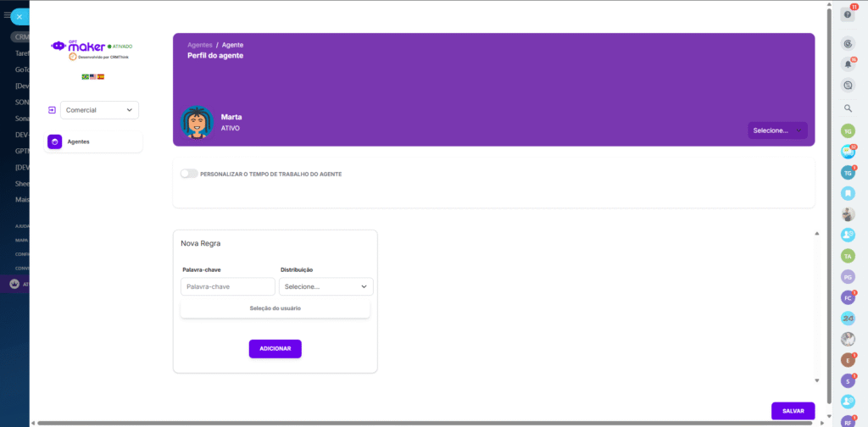Toggle Personalizar o tempo de trabalho switch
This screenshot has width=868, height=427.
(189, 174)
